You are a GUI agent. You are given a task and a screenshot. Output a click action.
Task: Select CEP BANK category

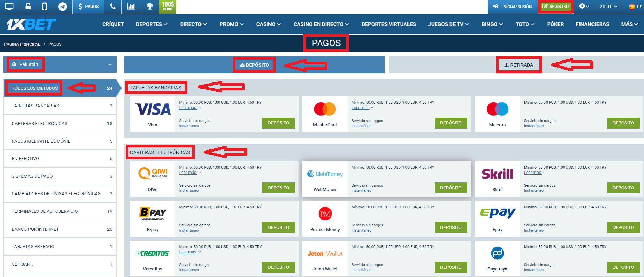tap(60, 264)
